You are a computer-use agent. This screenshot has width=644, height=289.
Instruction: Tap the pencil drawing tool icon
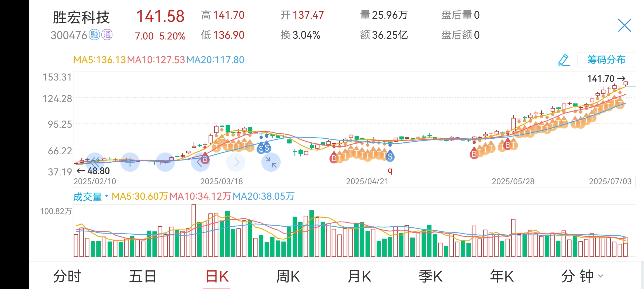[x=564, y=60]
